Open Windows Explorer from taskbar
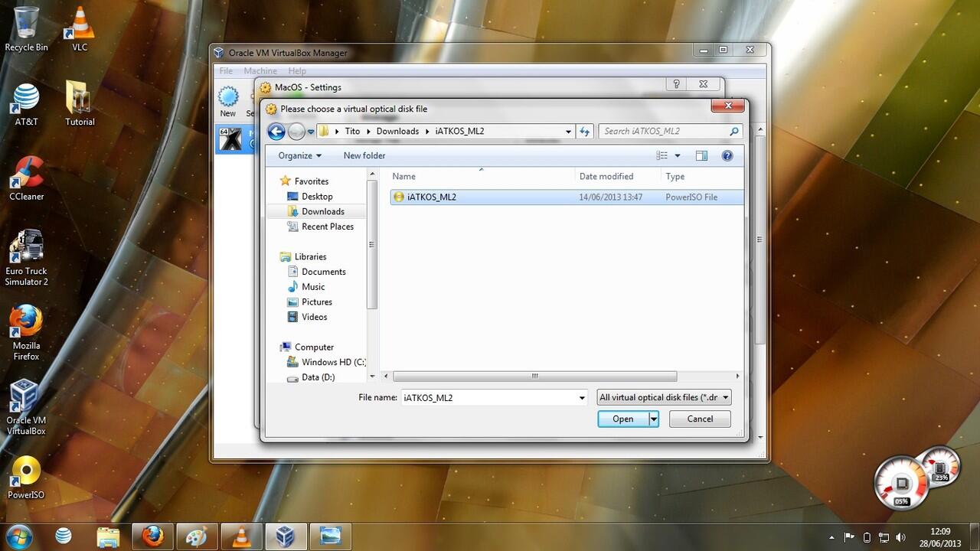980x551 pixels. pyautogui.click(x=108, y=536)
